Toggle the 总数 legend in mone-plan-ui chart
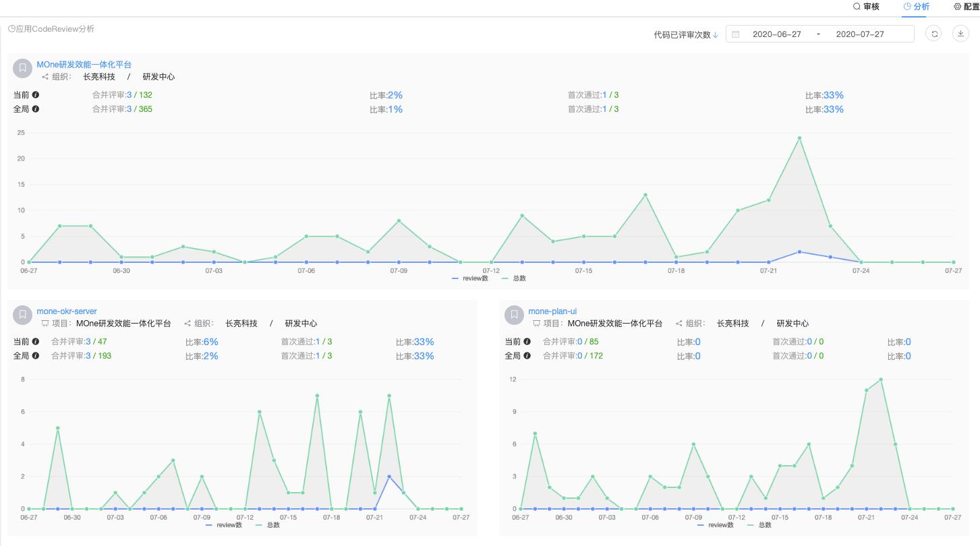Screen dimensions: 980x546 pyautogui.click(x=759, y=525)
